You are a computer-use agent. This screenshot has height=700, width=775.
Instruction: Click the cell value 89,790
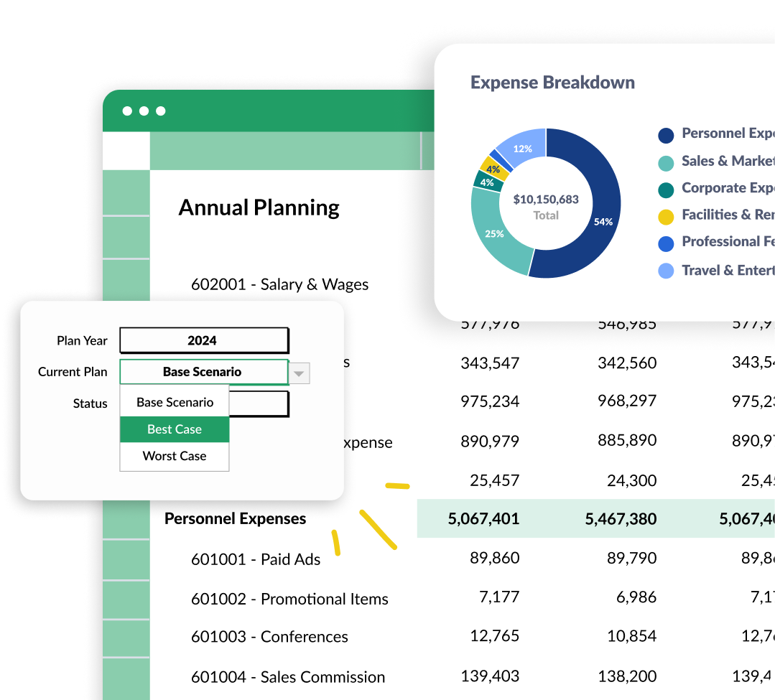tap(631, 558)
